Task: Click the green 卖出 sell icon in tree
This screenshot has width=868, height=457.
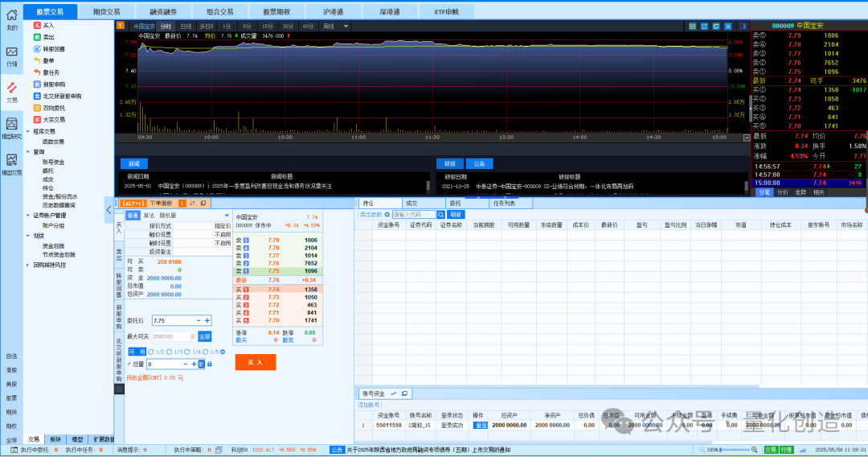Action: pos(37,37)
